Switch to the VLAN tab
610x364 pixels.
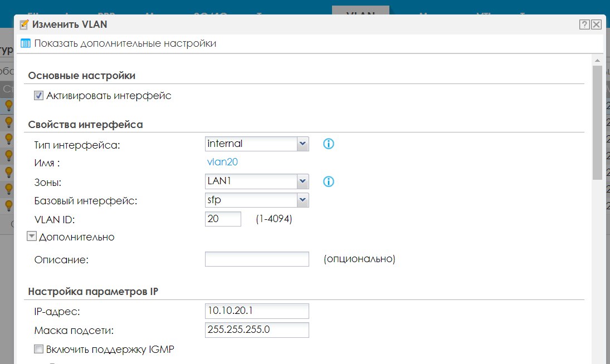point(360,11)
